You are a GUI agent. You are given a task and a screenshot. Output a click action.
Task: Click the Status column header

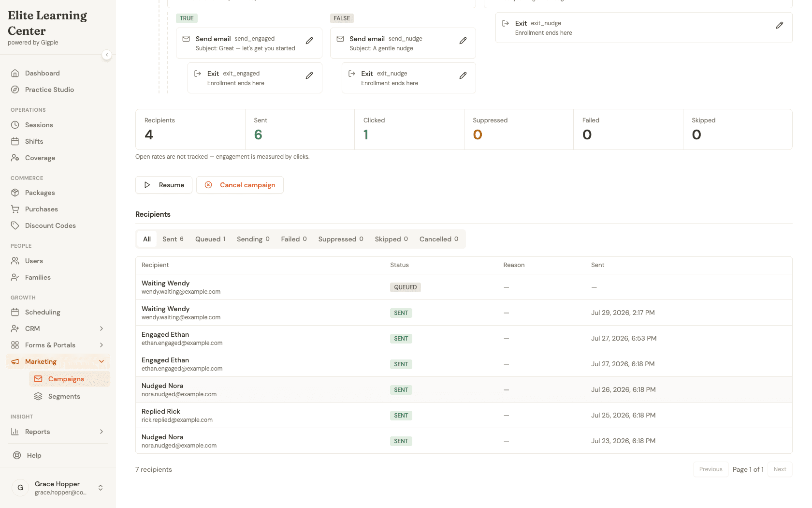399,265
